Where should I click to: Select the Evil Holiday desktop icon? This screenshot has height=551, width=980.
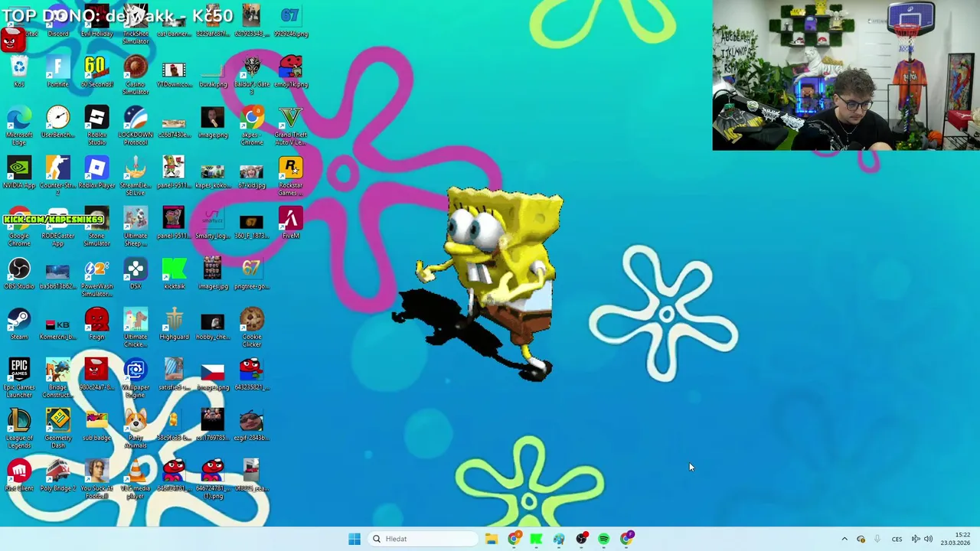96,21
